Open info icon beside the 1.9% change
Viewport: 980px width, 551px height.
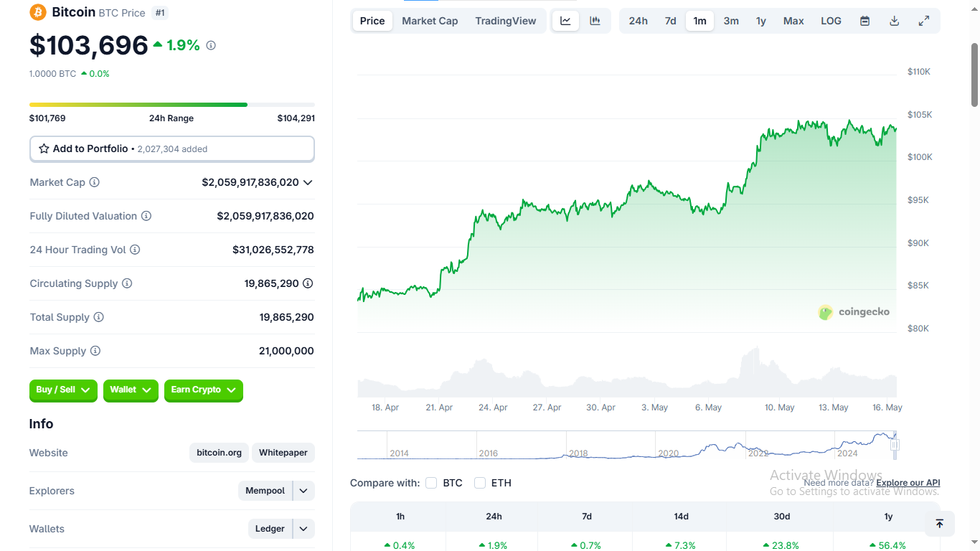[211, 45]
